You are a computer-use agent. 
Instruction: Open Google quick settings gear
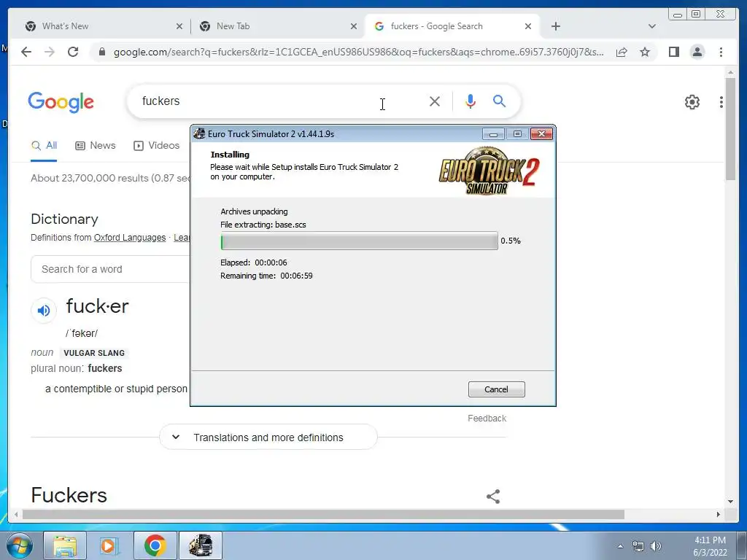(692, 102)
